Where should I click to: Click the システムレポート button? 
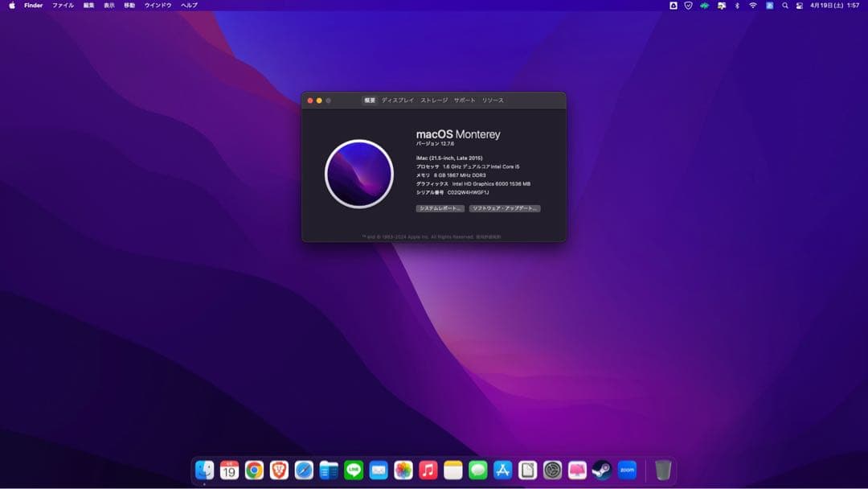[x=440, y=208]
